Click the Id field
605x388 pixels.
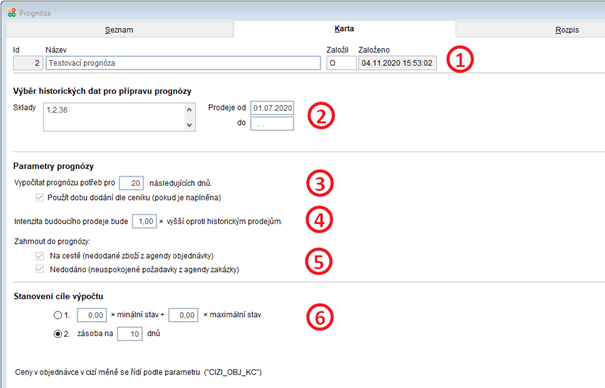[28, 63]
